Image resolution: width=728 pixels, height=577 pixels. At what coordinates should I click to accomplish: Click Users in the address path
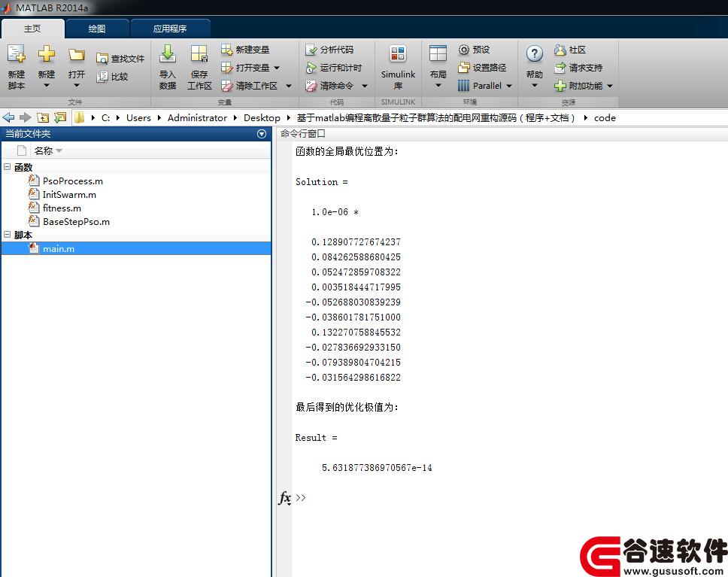[x=138, y=118]
